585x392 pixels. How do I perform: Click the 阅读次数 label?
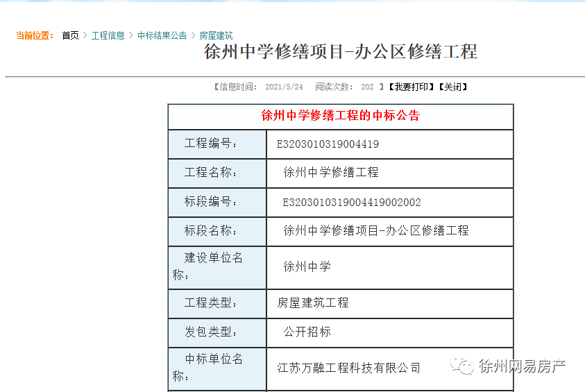coord(334,87)
